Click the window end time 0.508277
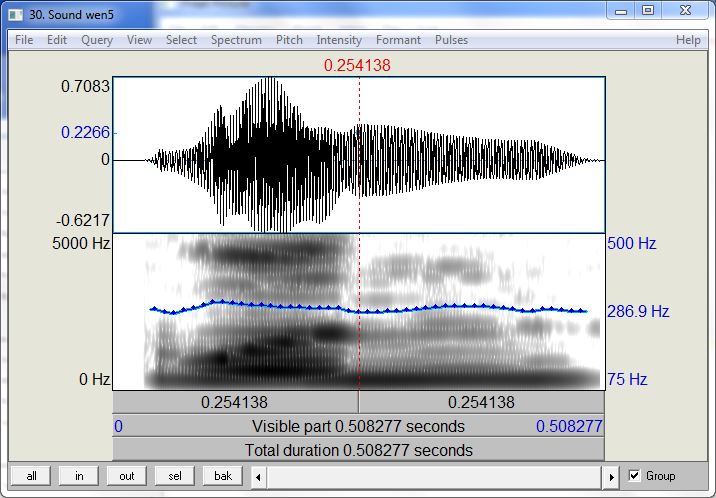The image size is (716, 498). [569, 426]
